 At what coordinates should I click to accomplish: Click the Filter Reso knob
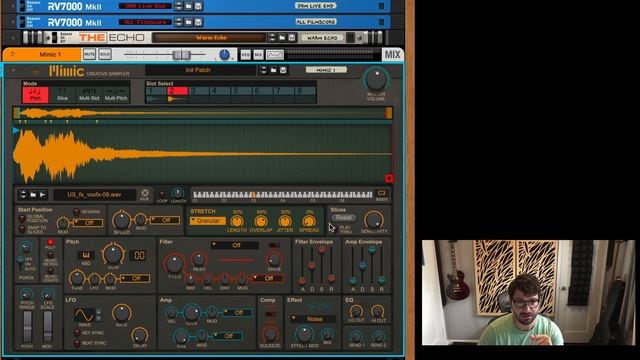(x=199, y=259)
